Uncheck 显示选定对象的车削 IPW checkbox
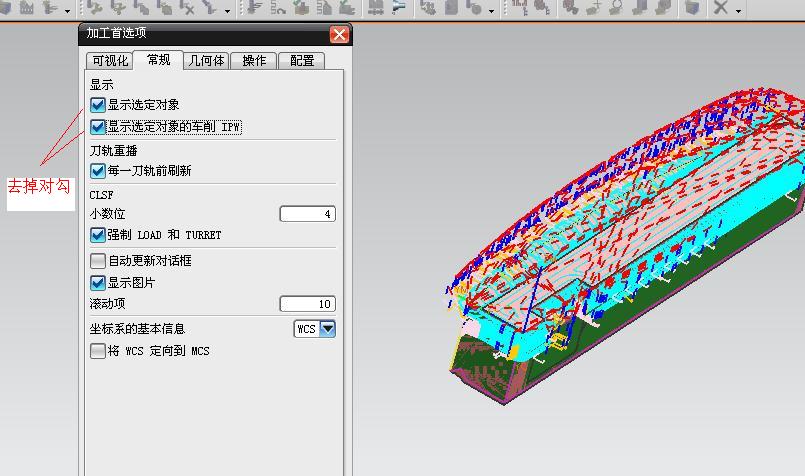The height and width of the screenshot is (476, 805). [x=98, y=127]
